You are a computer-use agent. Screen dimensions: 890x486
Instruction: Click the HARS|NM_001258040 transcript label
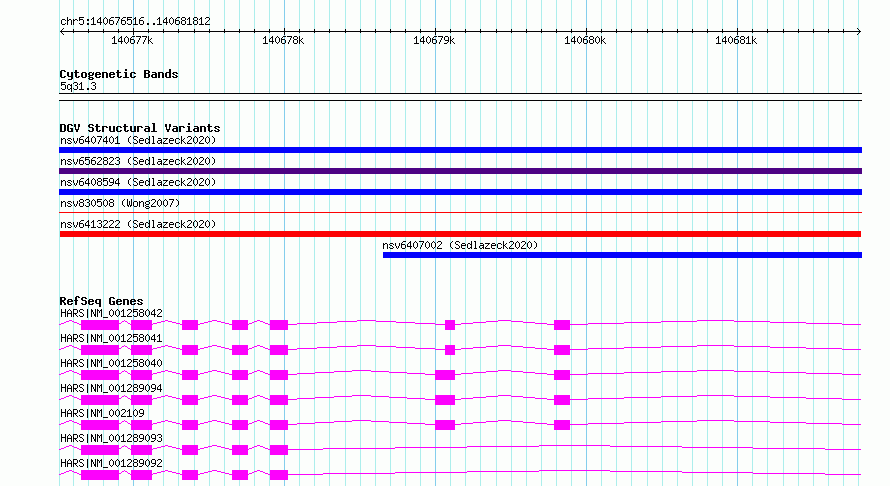(111, 363)
